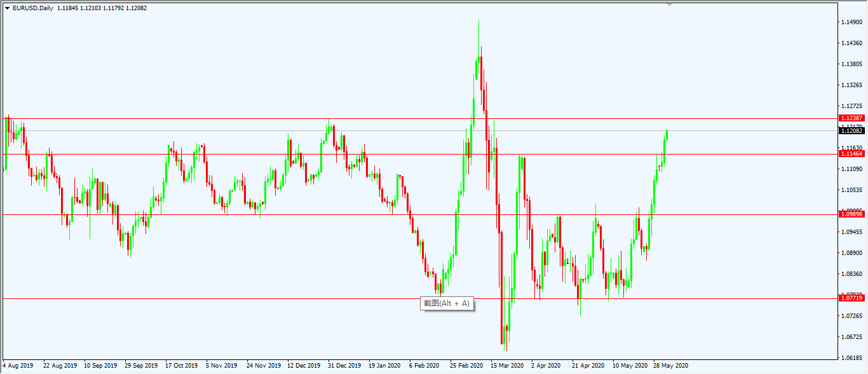Click the 21 Apr 2020 date label
This screenshot has height=374, width=868.
(588, 366)
